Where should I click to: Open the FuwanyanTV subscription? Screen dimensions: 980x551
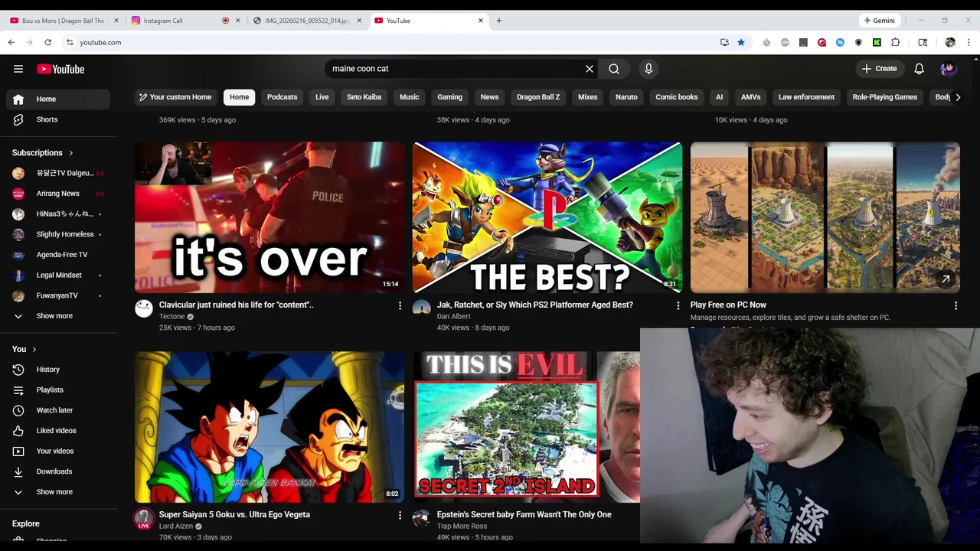pyautogui.click(x=58, y=295)
